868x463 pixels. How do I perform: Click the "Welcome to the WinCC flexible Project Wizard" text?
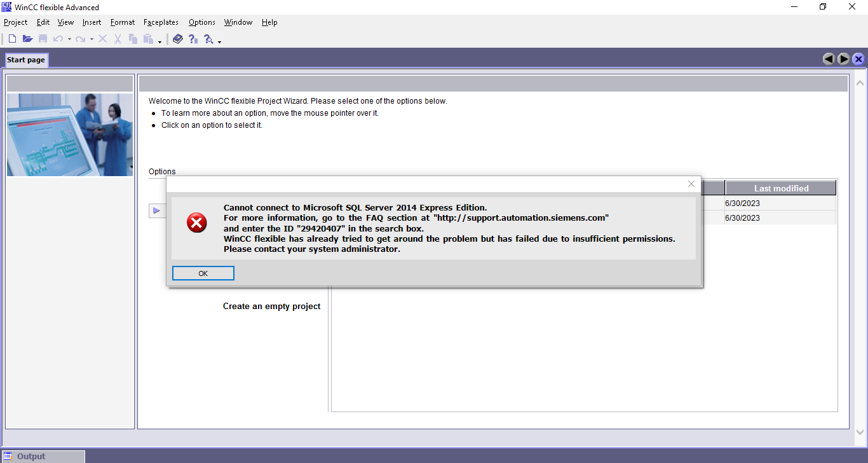pos(298,101)
